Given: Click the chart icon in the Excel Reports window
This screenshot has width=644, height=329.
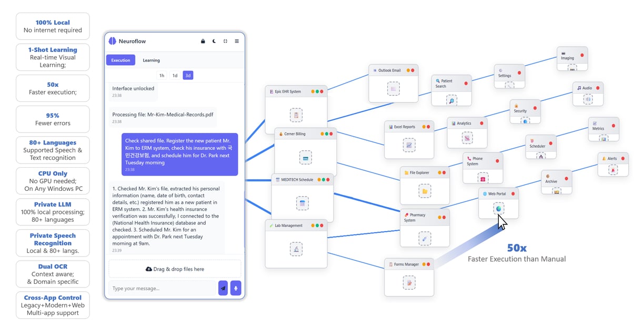Looking at the screenshot, I should (x=409, y=145).
